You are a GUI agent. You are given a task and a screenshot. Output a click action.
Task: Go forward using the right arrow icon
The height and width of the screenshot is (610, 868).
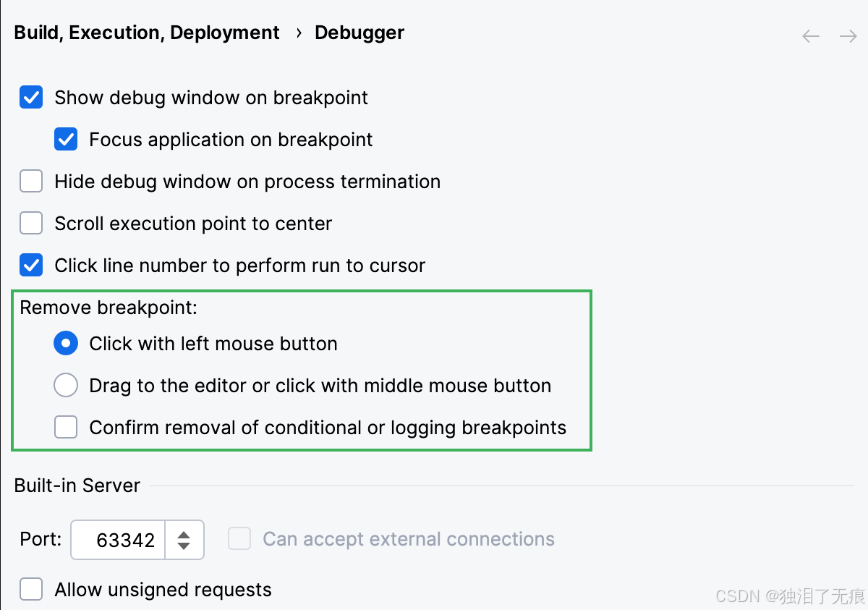(x=848, y=36)
